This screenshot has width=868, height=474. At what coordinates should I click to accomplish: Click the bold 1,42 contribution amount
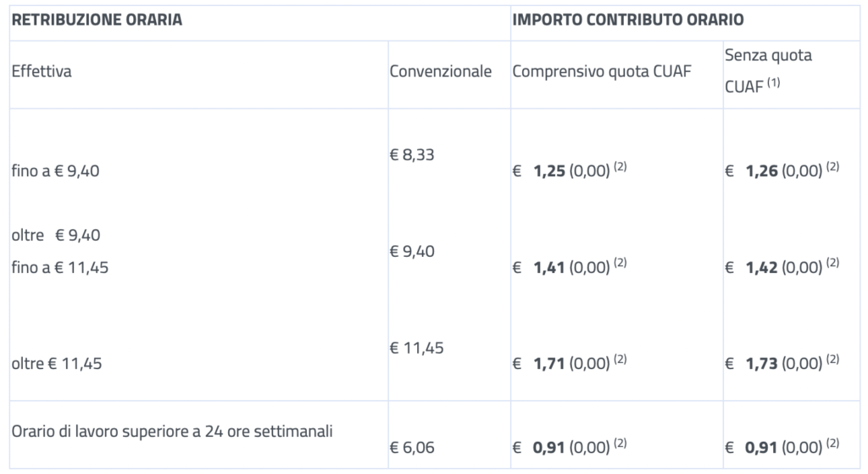(762, 268)
